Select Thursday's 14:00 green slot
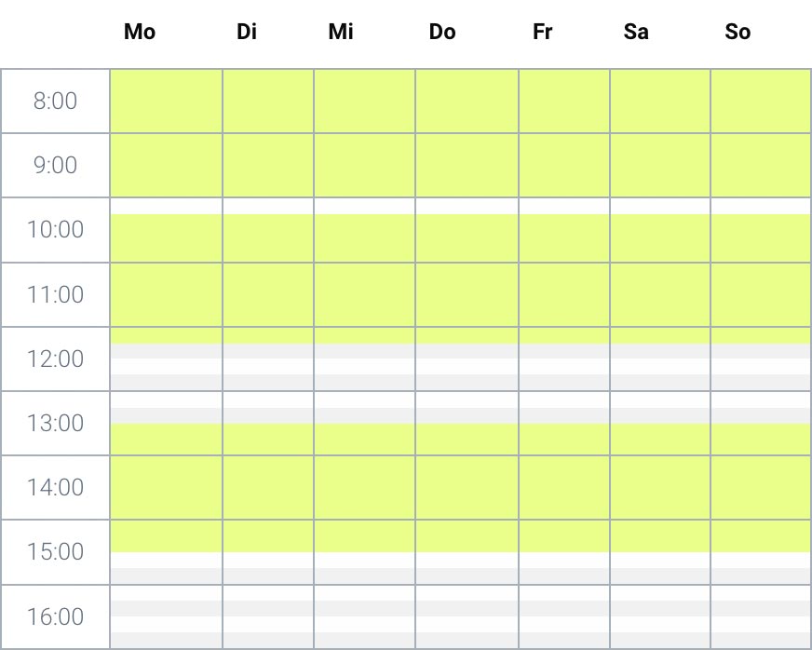Image resolution: width=812 pixels, height=650 pixels. pyautogui.click(x=467, y=487)
